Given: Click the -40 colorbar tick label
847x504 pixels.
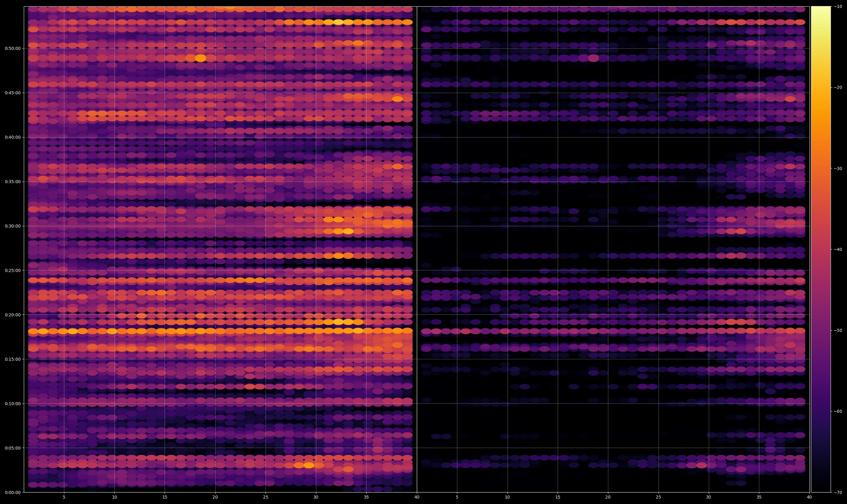Looking at the screenshot, I should (x=838, y=250).
